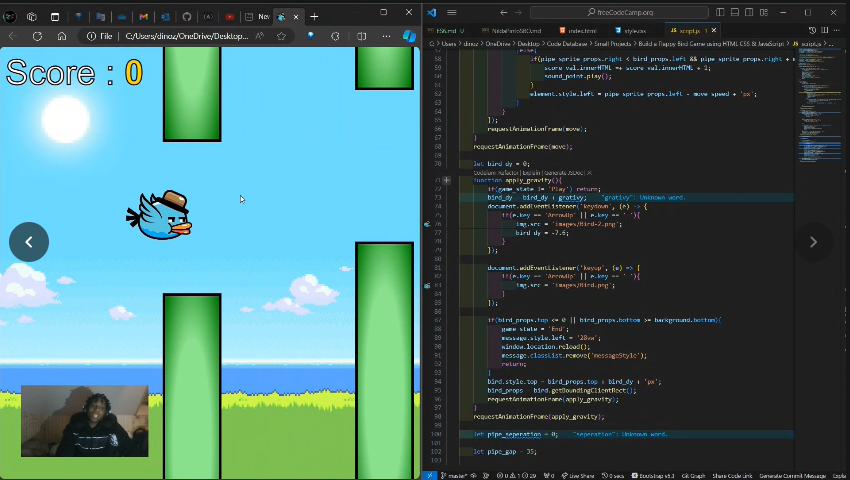Click Share Code Link in the status bar
This screenshot has width=850, height=480.
coord(732,476)
